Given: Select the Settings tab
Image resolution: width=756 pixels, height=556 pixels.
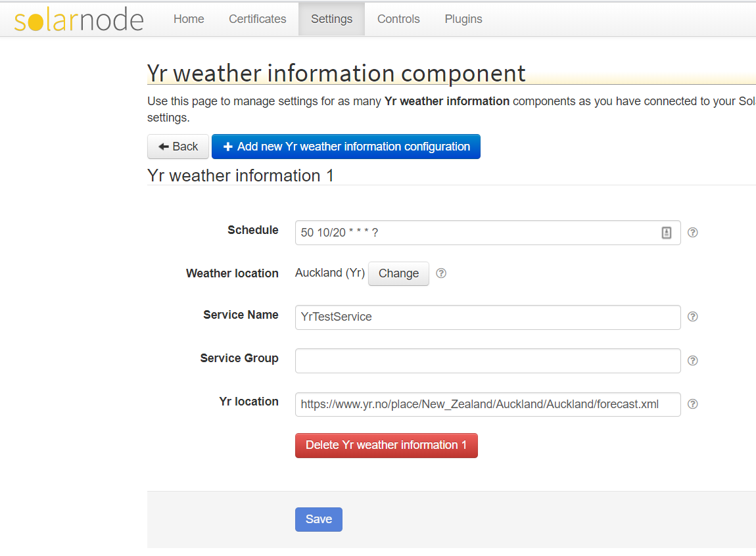Looking at the screenshot, I should 332,19.
